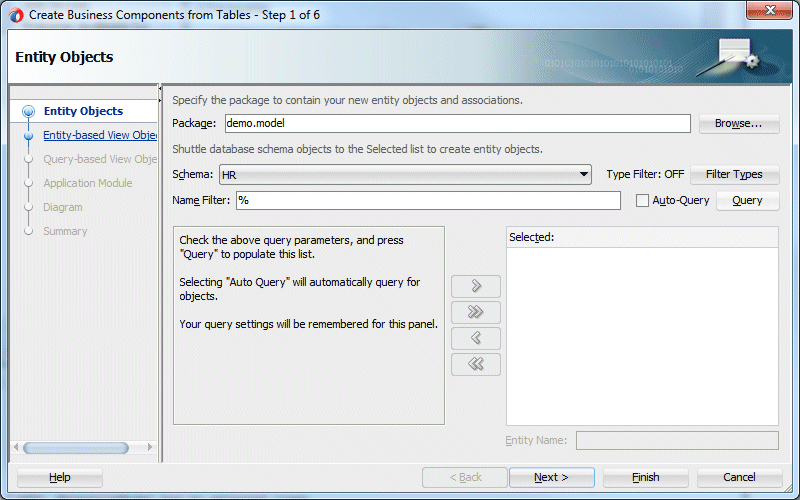Open the Schema dropdown showing HR

click(x=405, y=174)
